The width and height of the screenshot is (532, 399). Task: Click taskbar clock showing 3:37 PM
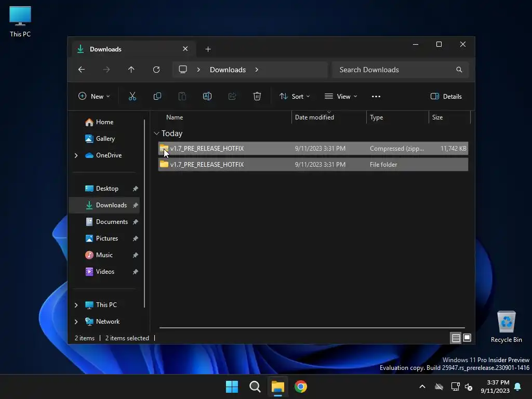pyautogui.click(x=495, y=387)
